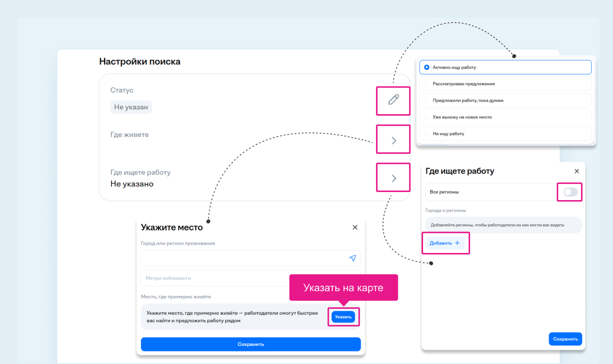
Task: Close the Укажите место dialog
Action: tap(355, 228)
